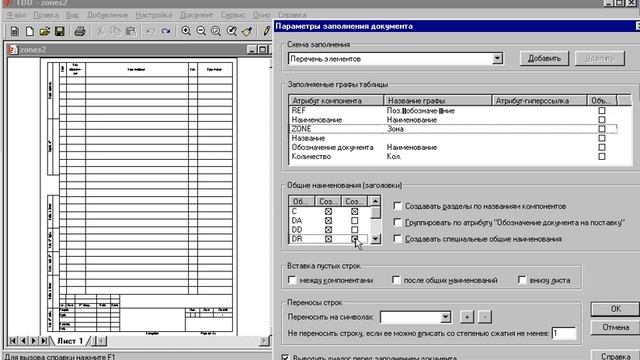Click the paste clipboard icon
This screenshot has height=360, width=640.
click(x=131, y=31)
